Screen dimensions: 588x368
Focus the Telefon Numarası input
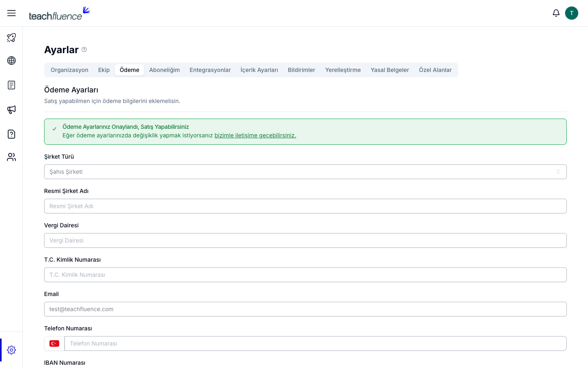(316, 343)
